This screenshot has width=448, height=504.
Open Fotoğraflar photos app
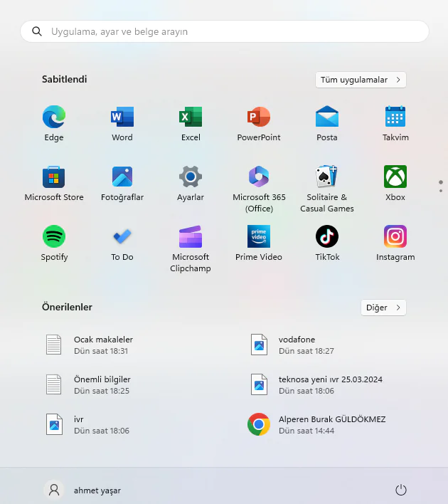(122, 183)
